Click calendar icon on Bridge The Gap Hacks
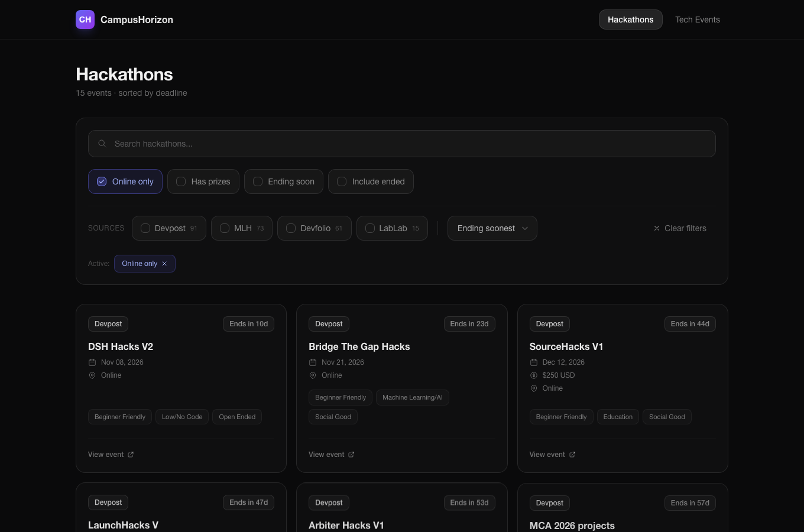 [x=313, y=362]
